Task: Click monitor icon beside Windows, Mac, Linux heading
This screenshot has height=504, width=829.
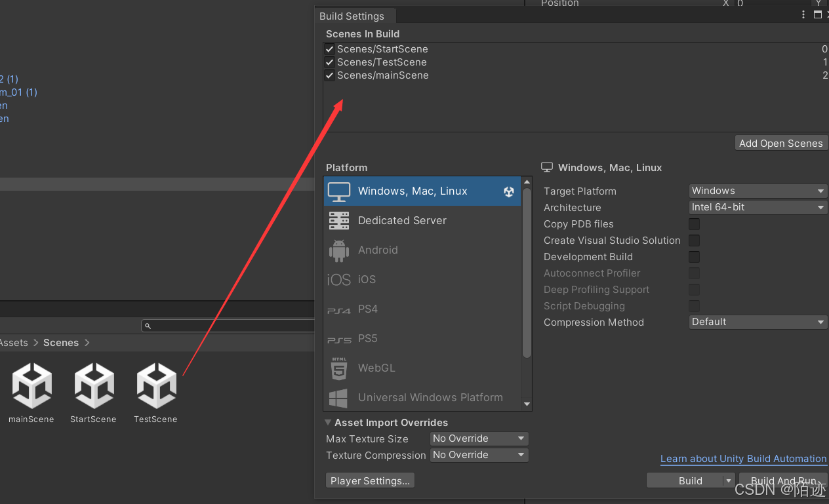Action: point(547,168)
